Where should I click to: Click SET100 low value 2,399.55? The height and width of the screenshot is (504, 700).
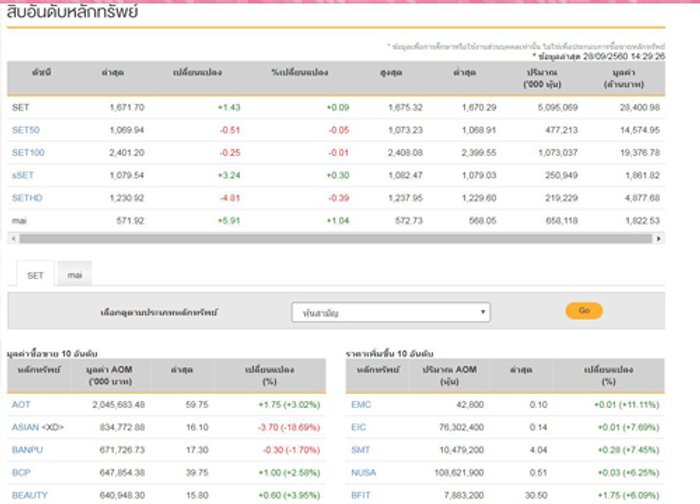pyautogui.click(x=479, y=153)
